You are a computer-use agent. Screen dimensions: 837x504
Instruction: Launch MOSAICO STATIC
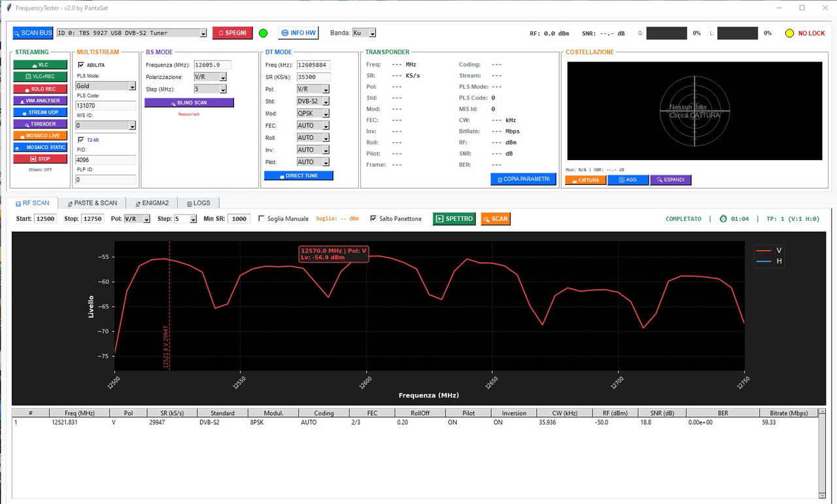click(x=40, y=147)
